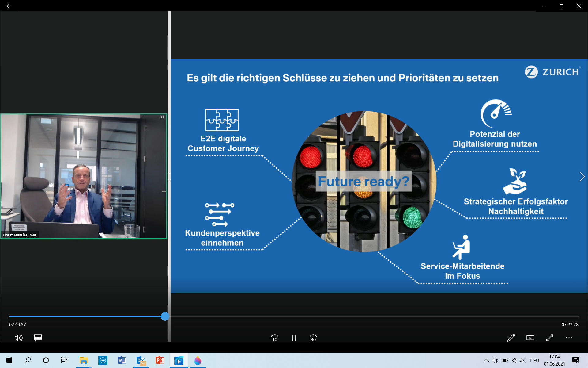Image resolution: width=588 pixels, height=368 pixels.
Task: Close the Horst Nussbaumer video tile
Action: (162, 117)
